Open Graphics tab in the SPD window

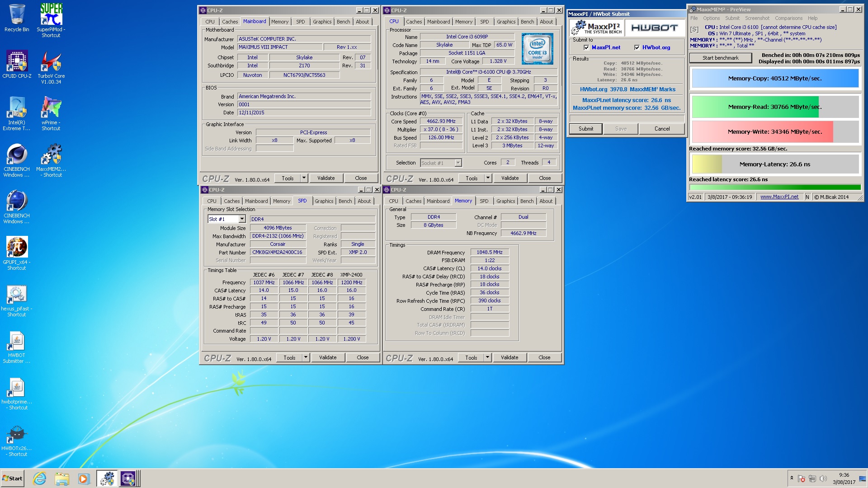[324, 201]
